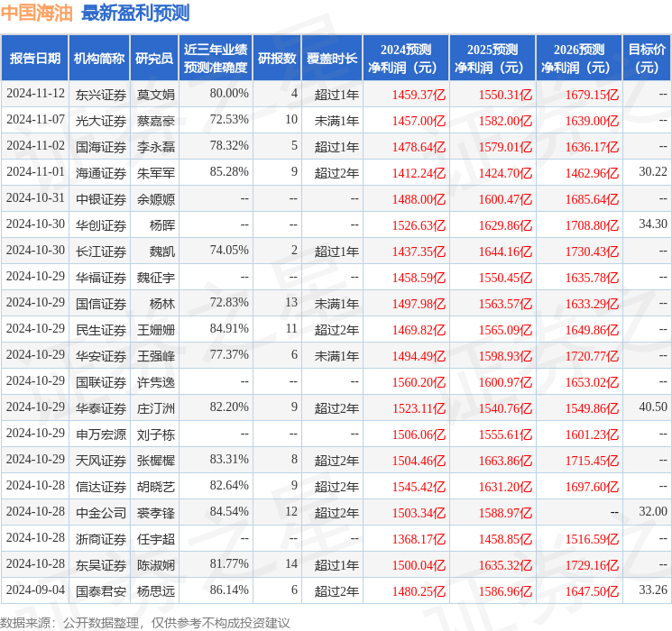The image size is (672, 631).
Task: Click target price 30.22
Action: pyautogui.click(x=653, y=172)
